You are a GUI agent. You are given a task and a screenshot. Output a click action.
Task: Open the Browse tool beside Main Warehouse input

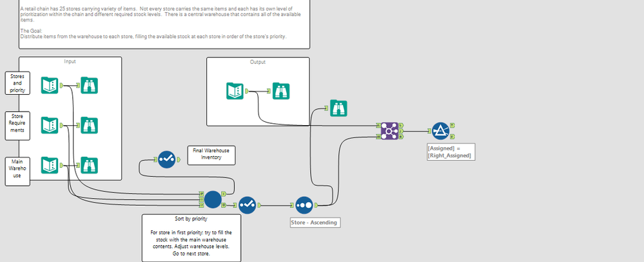(x=89, y=165)
